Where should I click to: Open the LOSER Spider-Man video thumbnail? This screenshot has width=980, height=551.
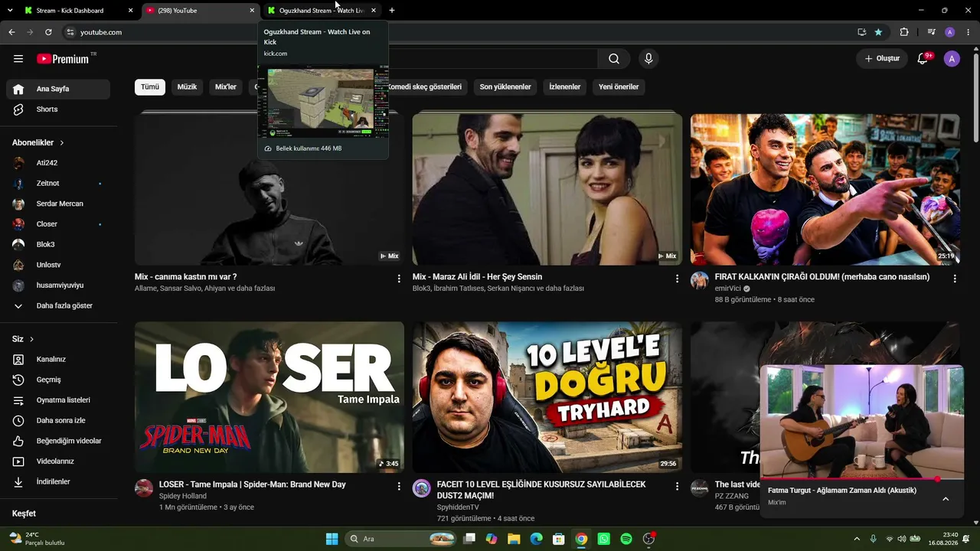click(269, 397)
